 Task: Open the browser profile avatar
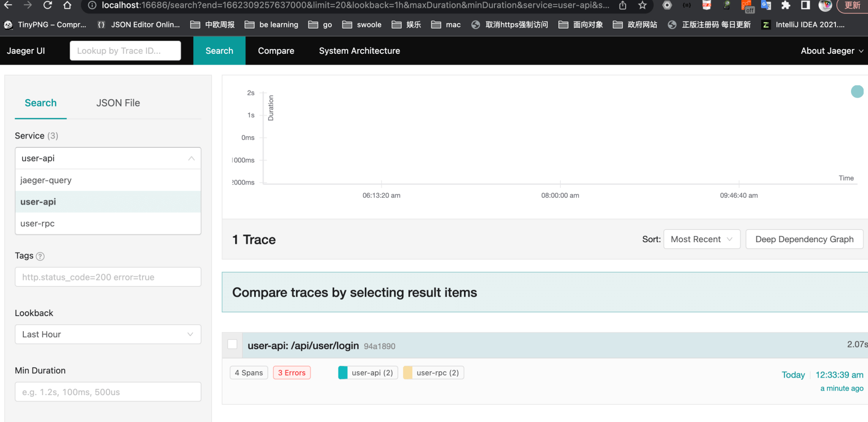tap(825, 5)
